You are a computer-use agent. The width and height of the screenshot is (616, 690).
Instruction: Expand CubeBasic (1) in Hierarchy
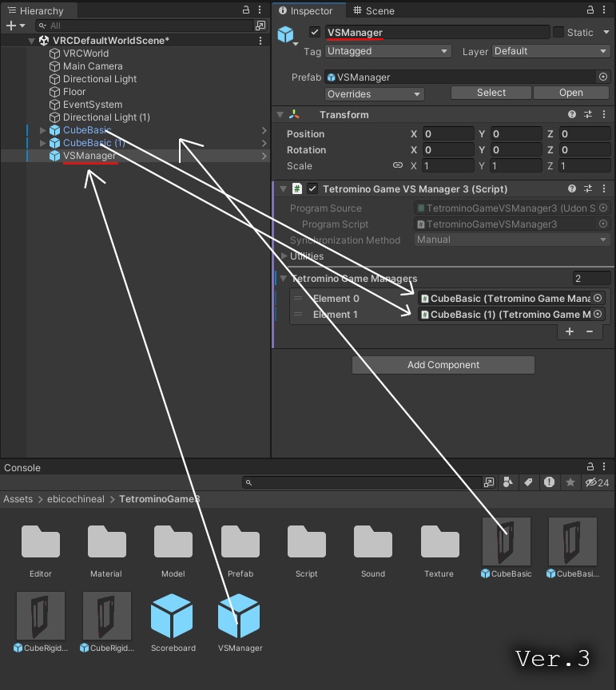42,143
